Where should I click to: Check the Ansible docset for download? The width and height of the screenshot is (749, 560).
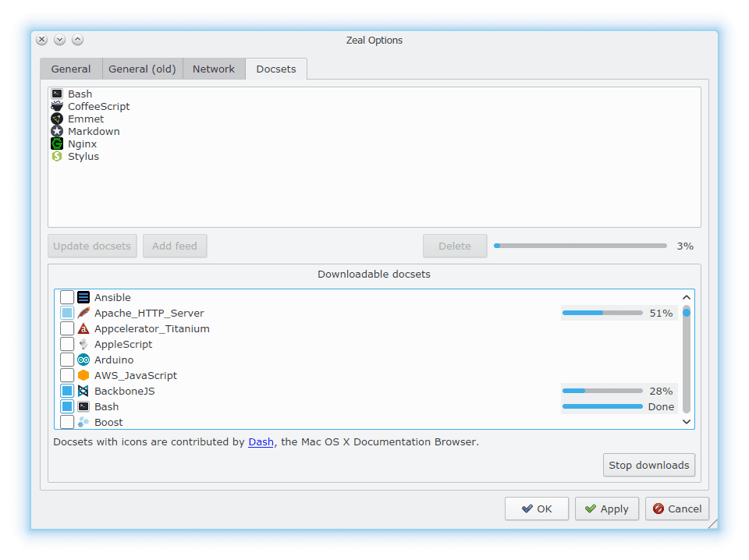tap(66, 297)
